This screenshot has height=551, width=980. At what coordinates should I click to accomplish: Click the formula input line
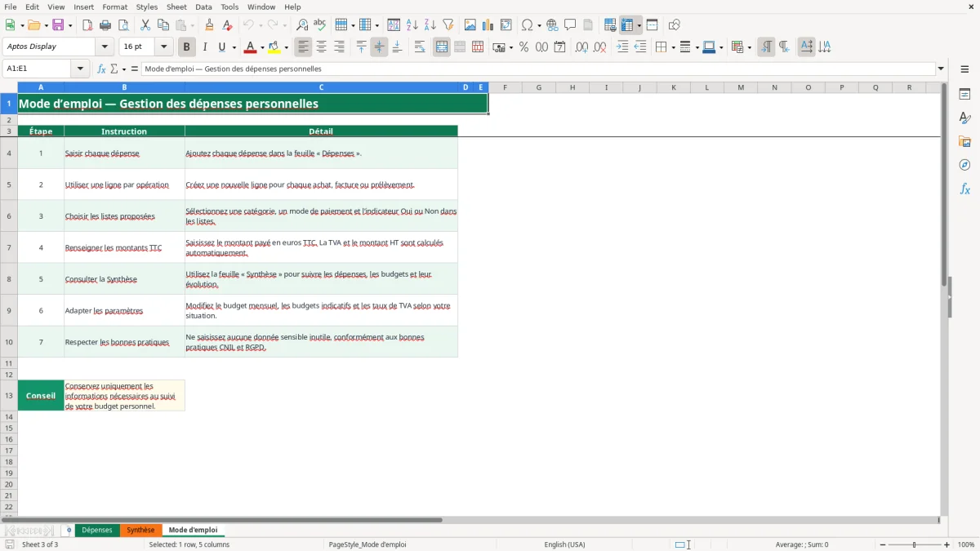click(x=538, y=69)
